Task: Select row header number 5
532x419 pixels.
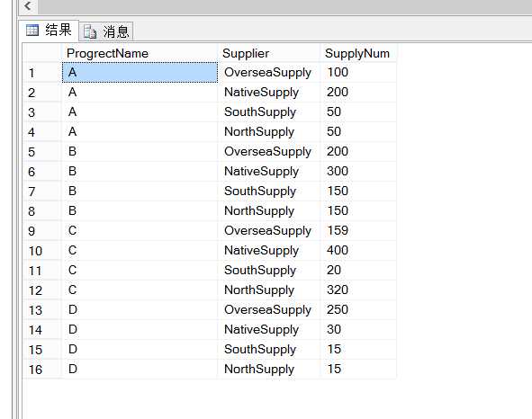Action: point(42,152)
